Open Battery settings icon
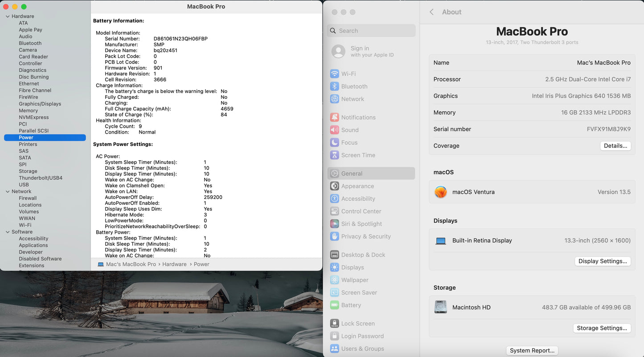The height and width of the screenshot is (357, 644). 334,305
